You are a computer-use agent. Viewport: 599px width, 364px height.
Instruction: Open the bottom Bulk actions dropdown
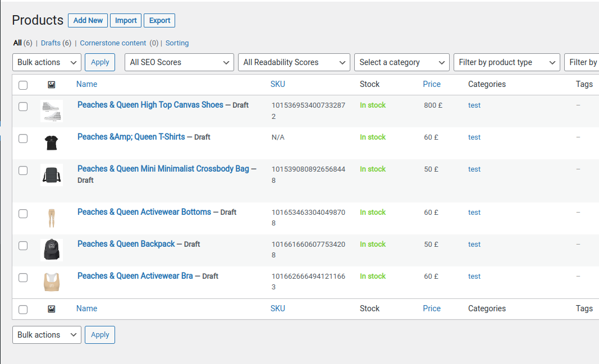(x=47, y=335)
